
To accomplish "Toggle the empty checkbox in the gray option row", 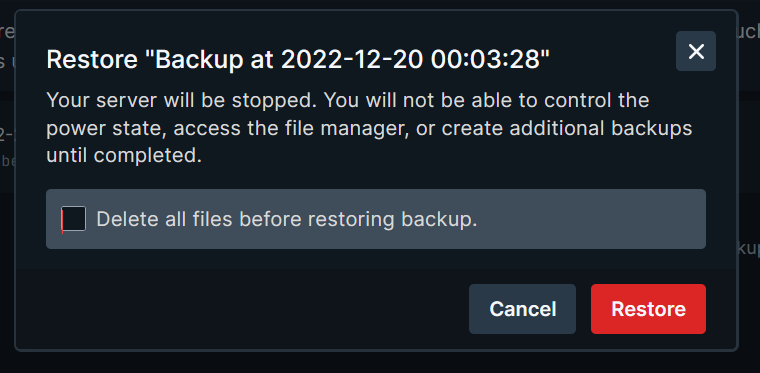I will (74, 219).
